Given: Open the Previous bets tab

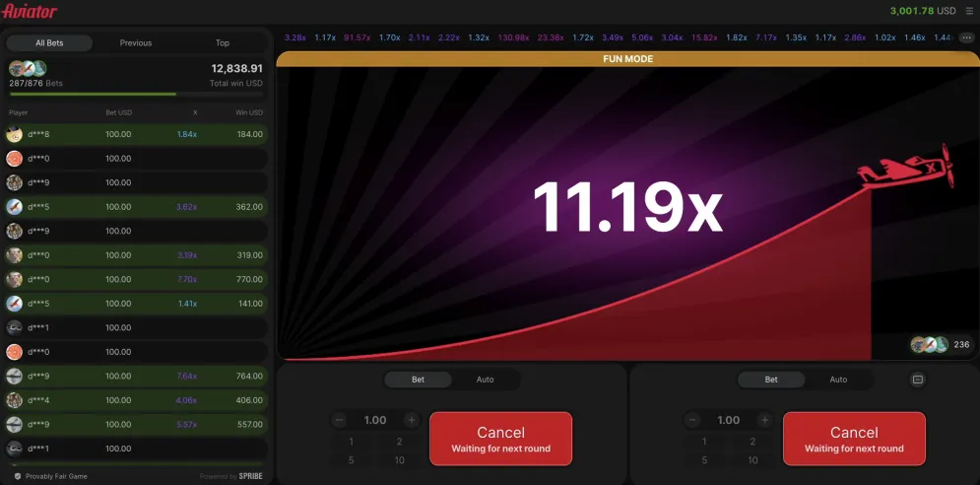Looking at the screenshot, I should point(136,43).
